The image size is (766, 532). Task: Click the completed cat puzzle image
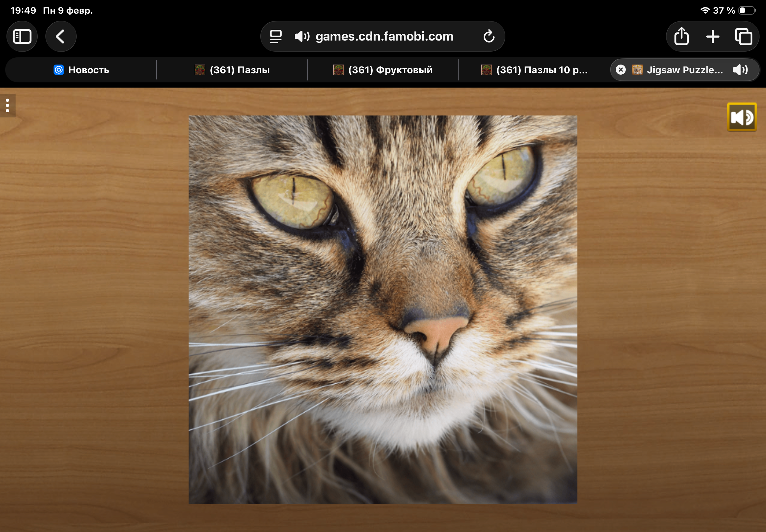click(x=382, y=309)
